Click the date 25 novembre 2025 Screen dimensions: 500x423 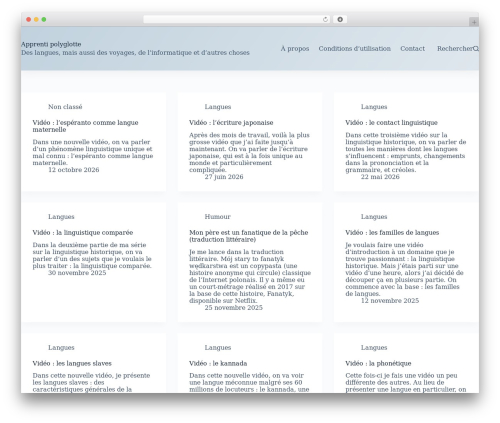[234, 308]
